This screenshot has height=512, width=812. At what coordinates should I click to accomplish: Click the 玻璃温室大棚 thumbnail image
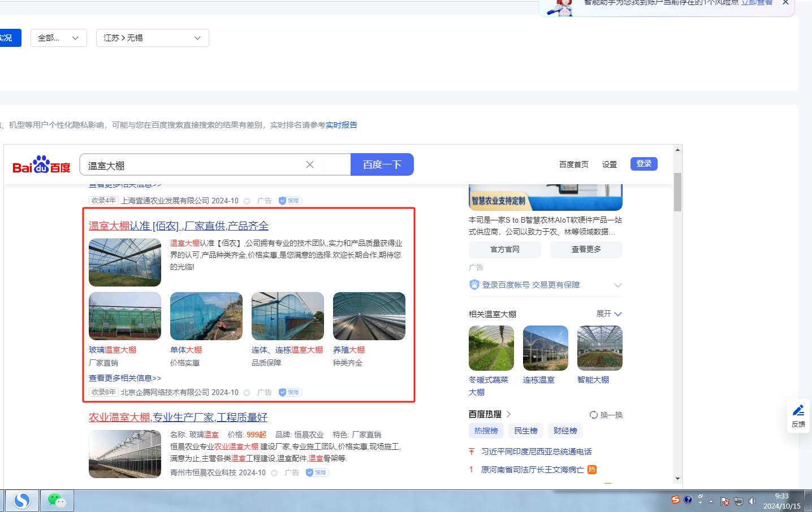125,316
